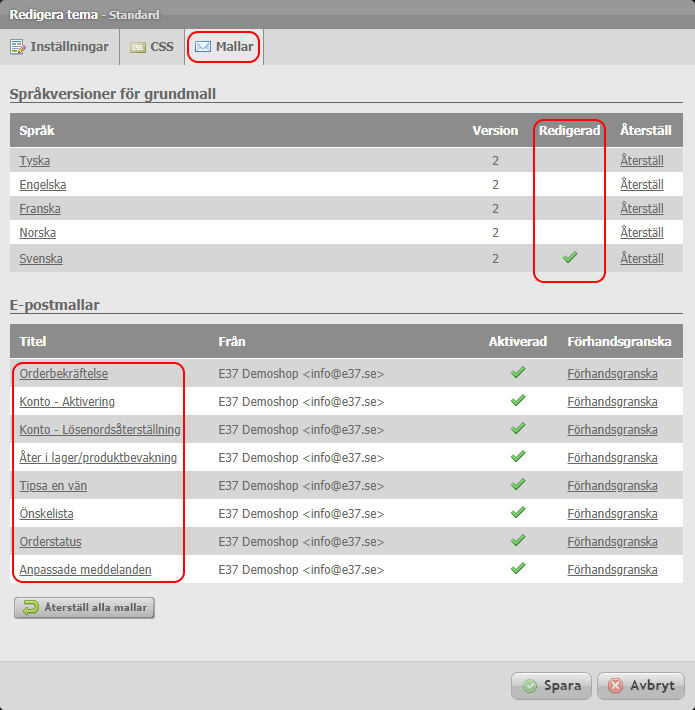Toggle Aktiverad checkmark for Konto - Aktivering
The image size is (695, 710).
coord(518,400)
